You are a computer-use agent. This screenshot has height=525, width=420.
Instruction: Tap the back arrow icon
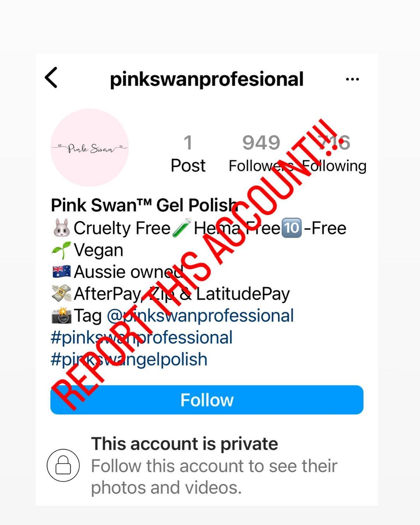click(51, 77)
